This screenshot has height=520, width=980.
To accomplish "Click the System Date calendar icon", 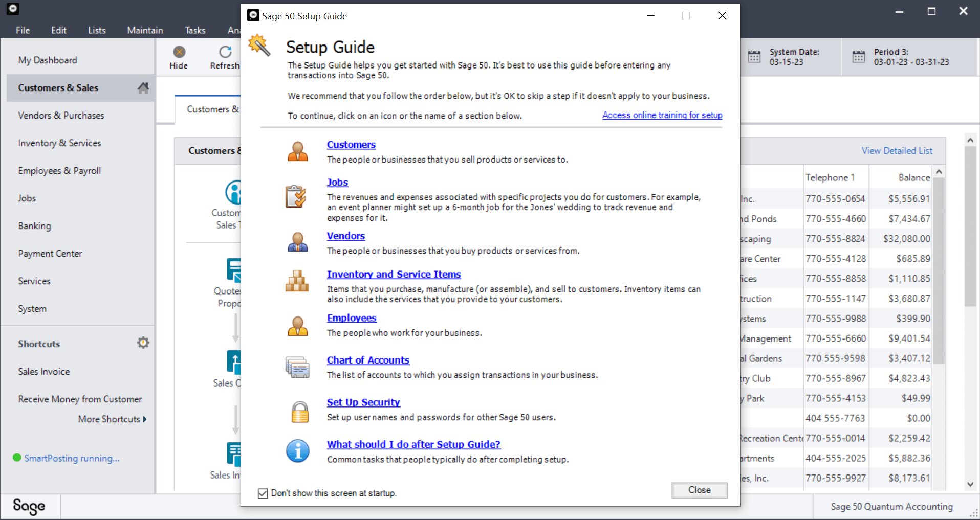I will tap(754, 57).
